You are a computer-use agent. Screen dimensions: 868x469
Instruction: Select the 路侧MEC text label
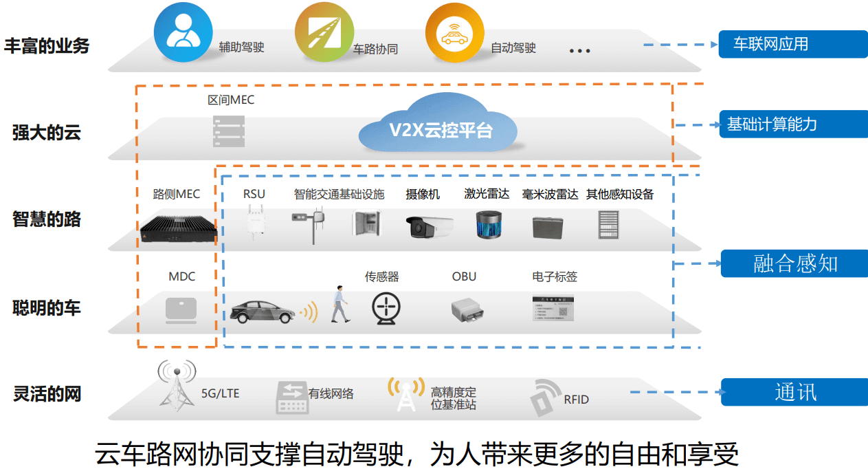[176, 194]
